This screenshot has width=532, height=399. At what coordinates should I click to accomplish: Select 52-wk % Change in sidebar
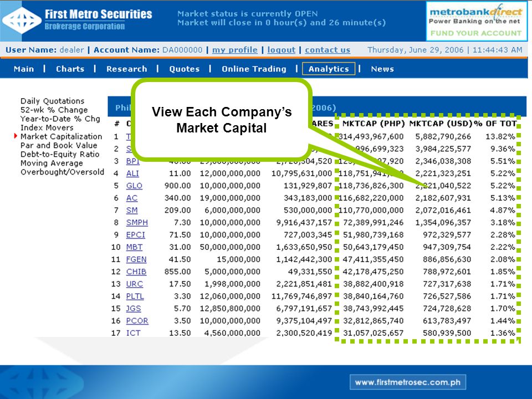54,110
